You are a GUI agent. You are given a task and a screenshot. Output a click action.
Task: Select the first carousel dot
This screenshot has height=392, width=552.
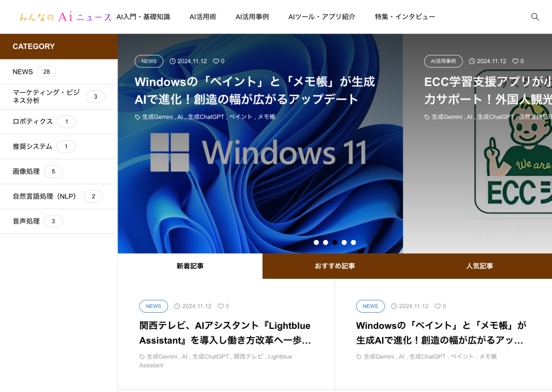coord(316,243)
